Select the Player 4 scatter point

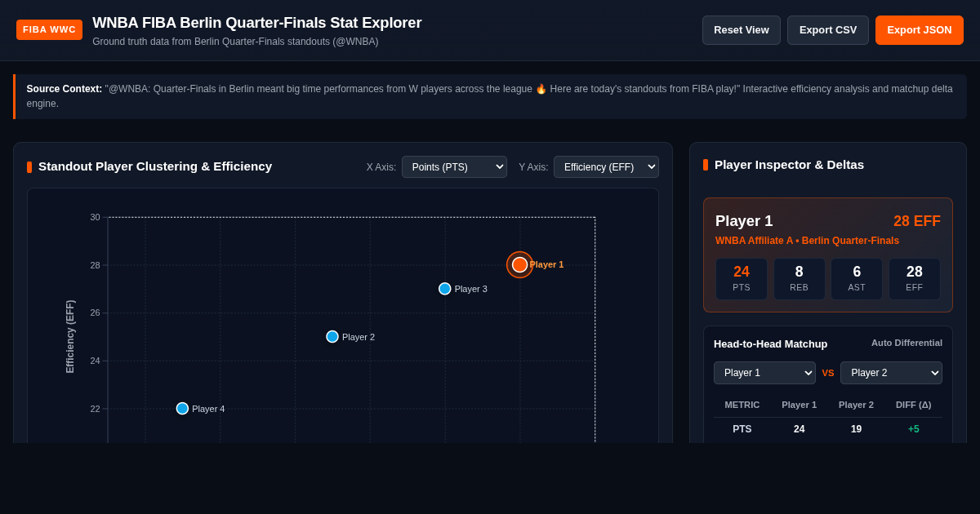182,409
